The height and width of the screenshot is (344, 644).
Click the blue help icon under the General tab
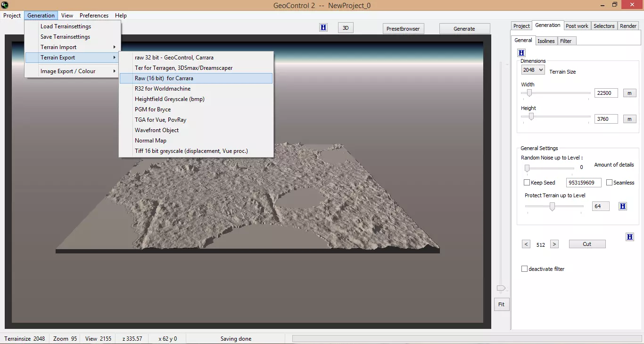pos(521,53)
